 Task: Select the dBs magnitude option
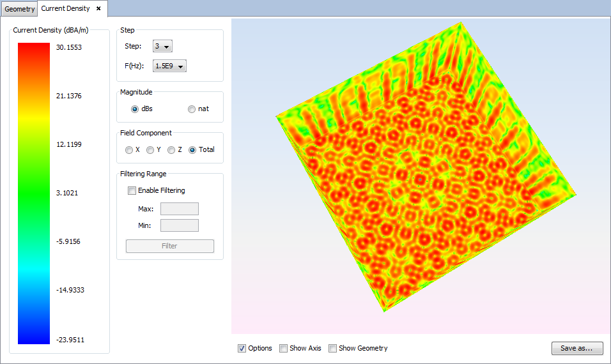(x=135, y=109)
